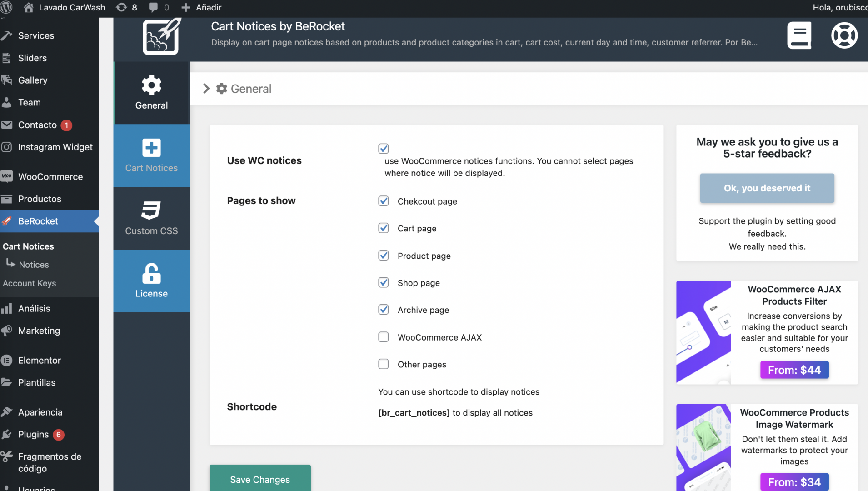Click the Contacto notification badge
Screen dimensions: 868x491
coord(66,125)
